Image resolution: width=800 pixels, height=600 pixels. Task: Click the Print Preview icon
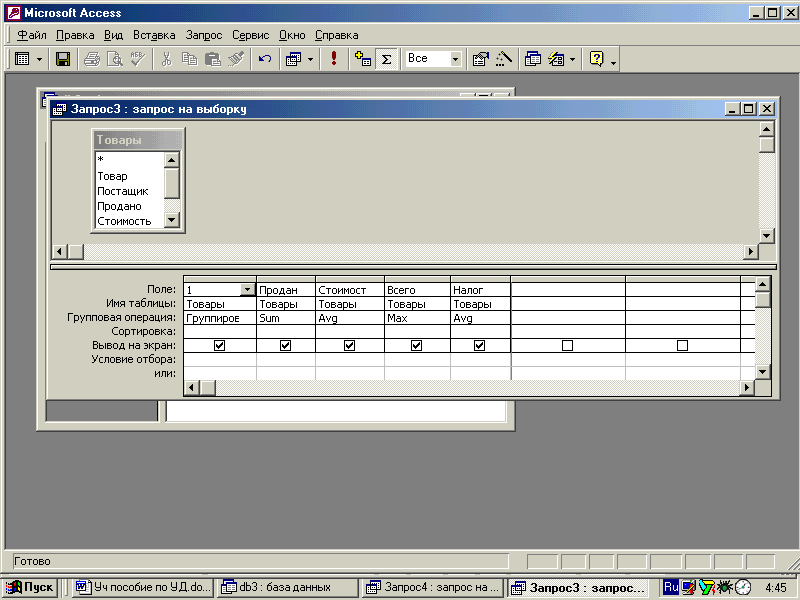click(115, 59)
